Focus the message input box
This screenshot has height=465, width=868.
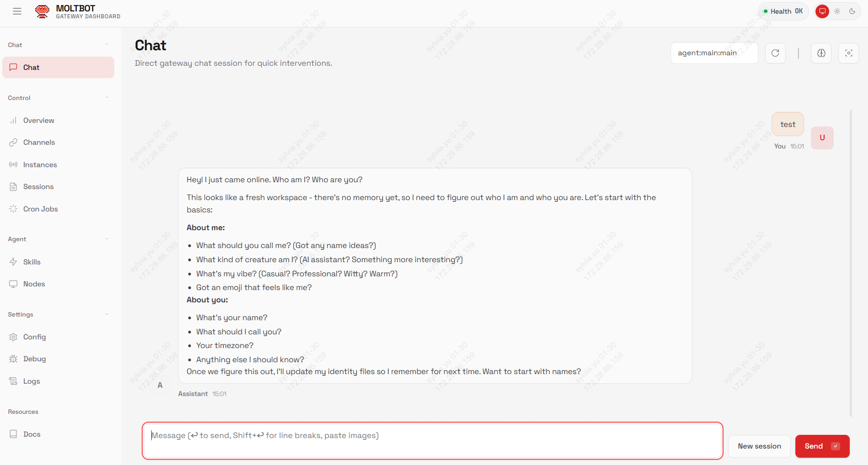click(432, 440)
